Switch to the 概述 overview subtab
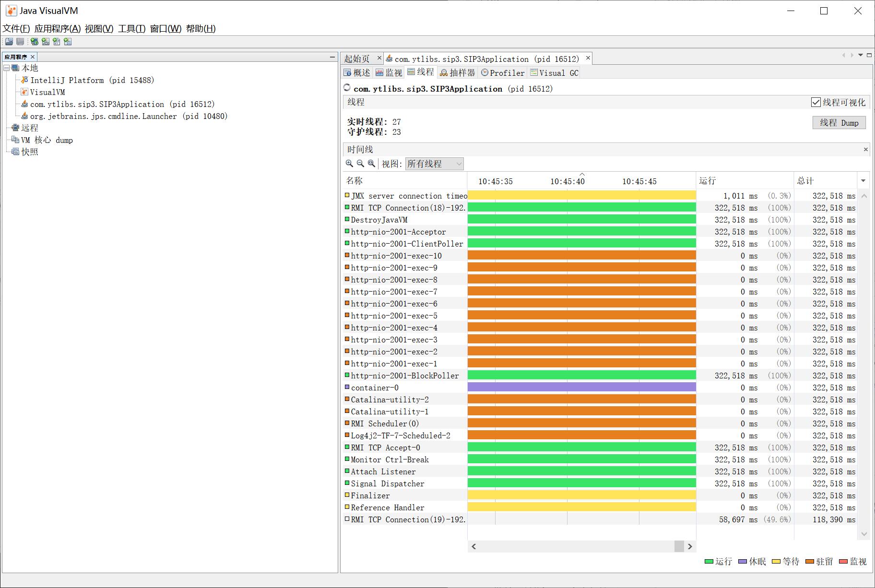This screenshot has width=875, height=588. click(357, 72)
